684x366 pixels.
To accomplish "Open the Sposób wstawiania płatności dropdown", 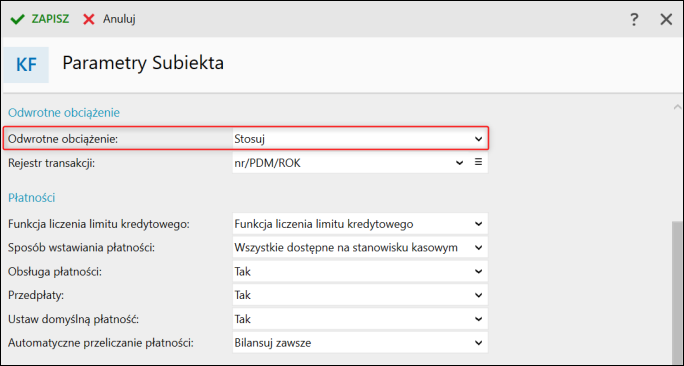I will (x=360, y=247).
